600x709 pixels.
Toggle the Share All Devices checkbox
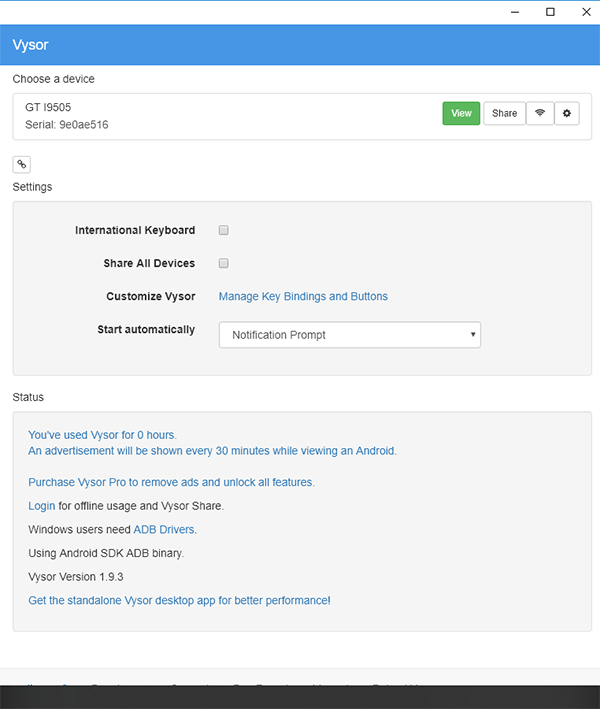(x=224, y=263)
